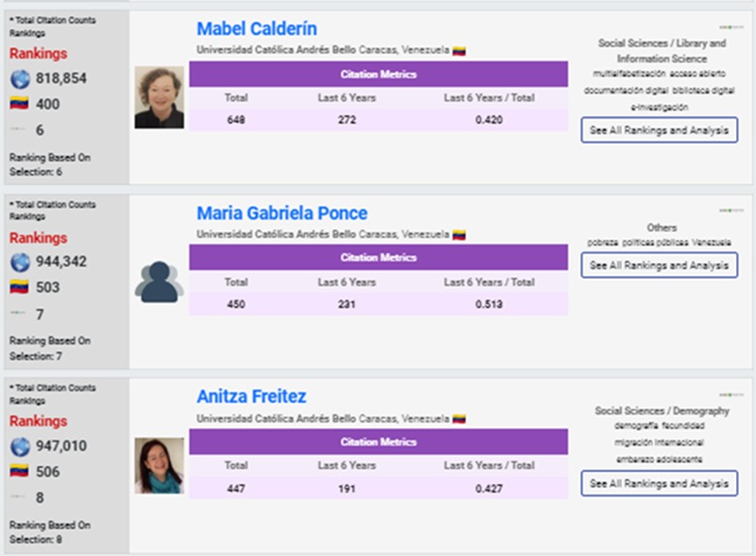Click the Venezuela flag icon beside rank 506
The image size is (756, 556).
coord(19,472)
